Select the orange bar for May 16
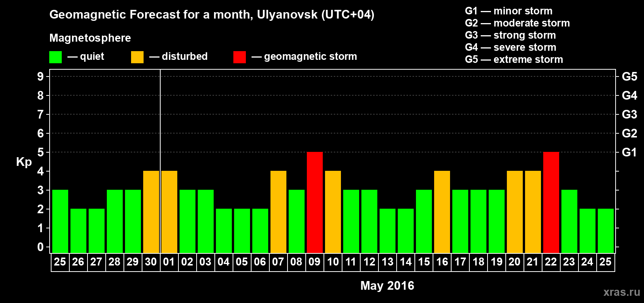 pyautogui.click(x=442, y=212)
